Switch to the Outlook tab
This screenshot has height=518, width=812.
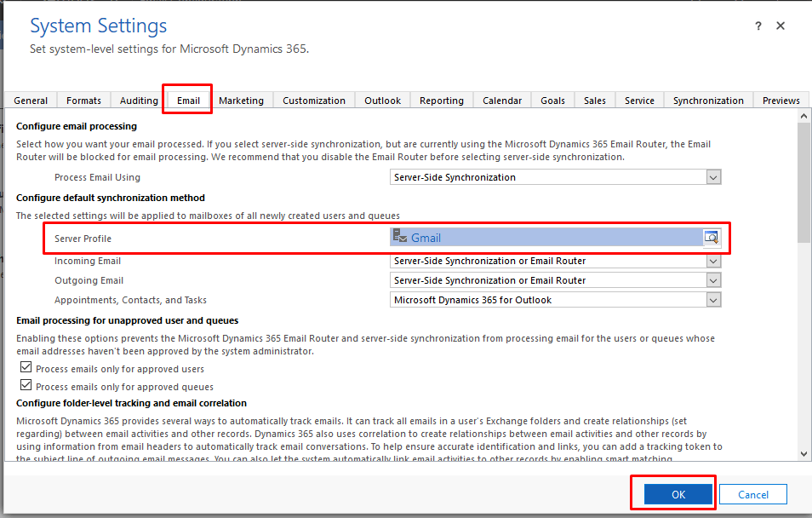382,101
